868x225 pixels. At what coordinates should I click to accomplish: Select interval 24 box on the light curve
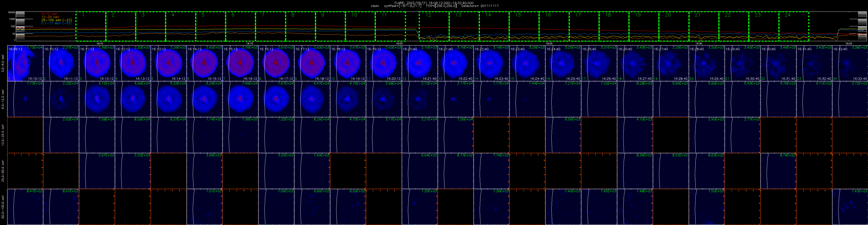pos(794,26)
